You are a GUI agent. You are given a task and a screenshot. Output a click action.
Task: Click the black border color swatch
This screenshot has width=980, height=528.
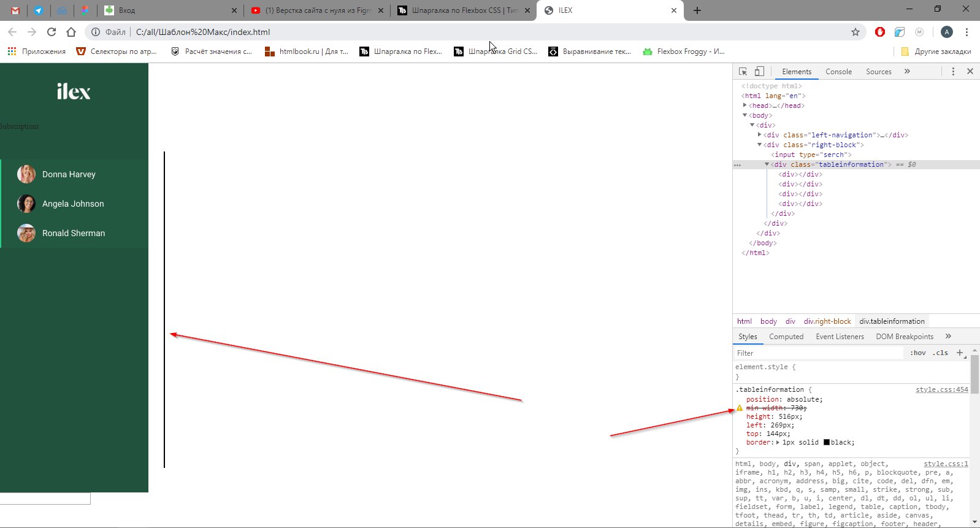click(x=827, y=442)
